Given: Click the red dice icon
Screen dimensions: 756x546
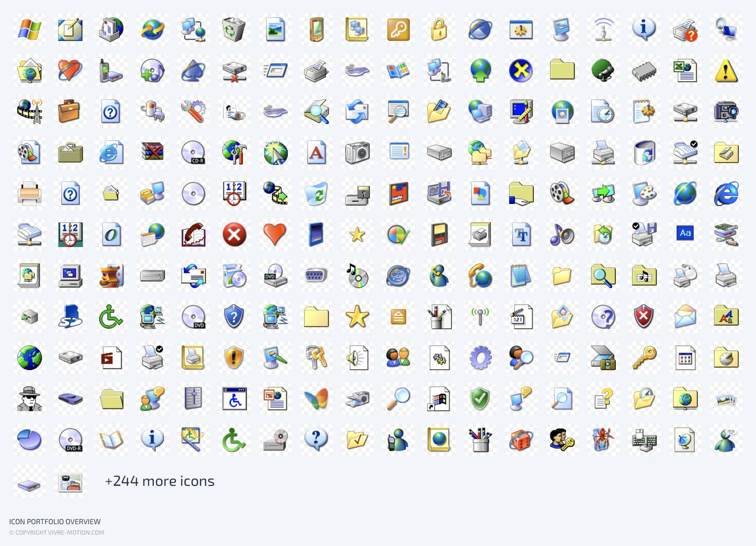Looking at the screenshot, I should (x=521, y=440).
